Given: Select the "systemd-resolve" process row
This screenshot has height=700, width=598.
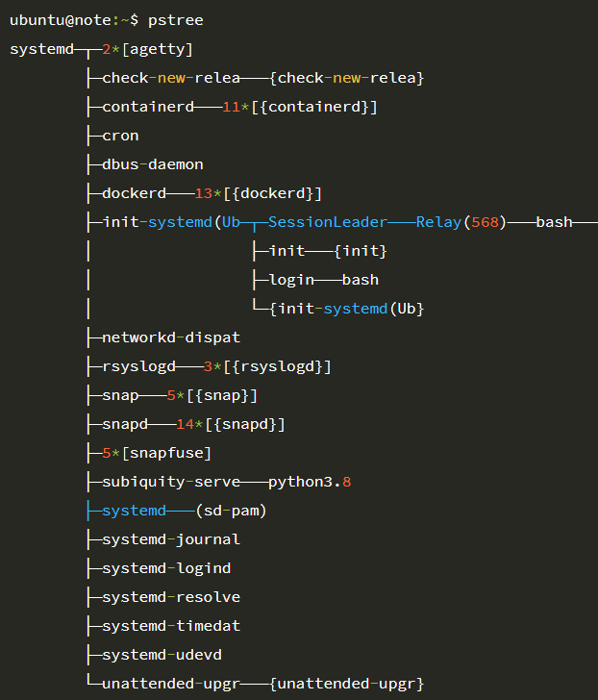Looking at the screenshot, I should (171, 597).
